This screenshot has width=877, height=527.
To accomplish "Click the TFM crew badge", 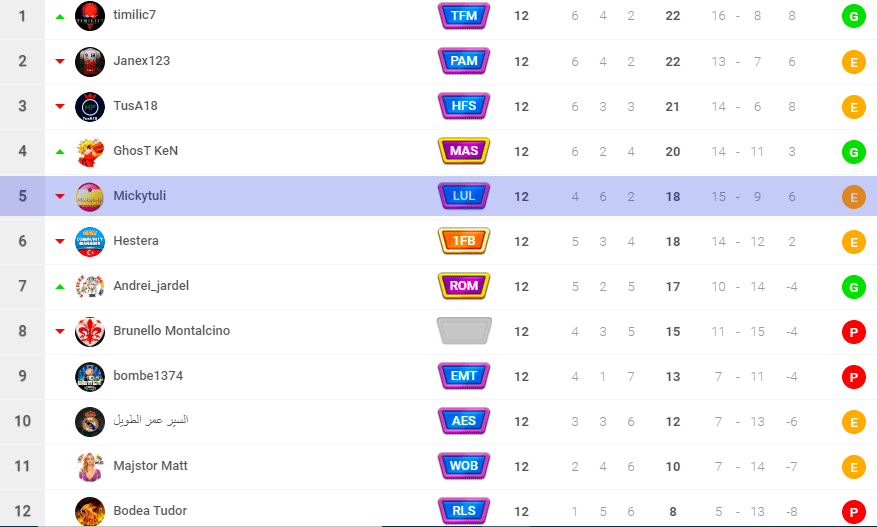I will 464,16.
